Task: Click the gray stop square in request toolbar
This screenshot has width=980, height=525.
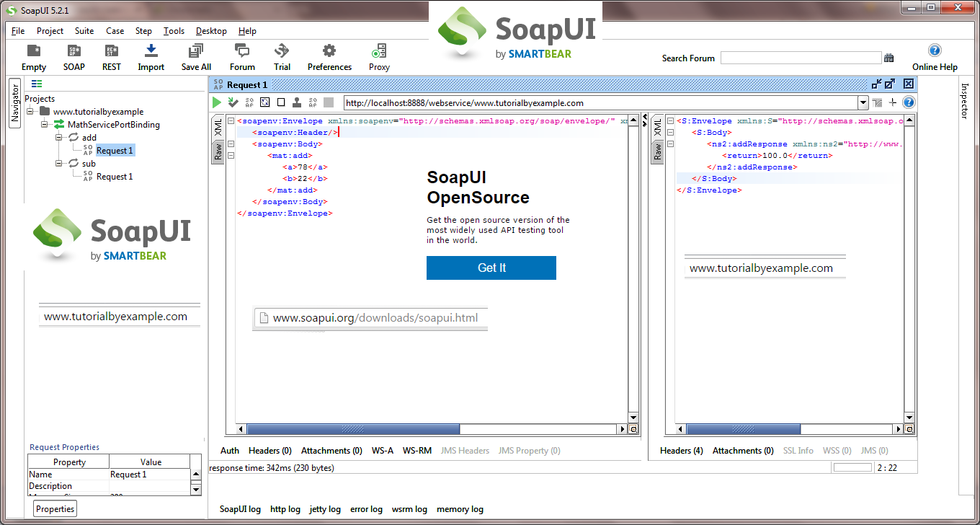Action: tap(329, 102)
